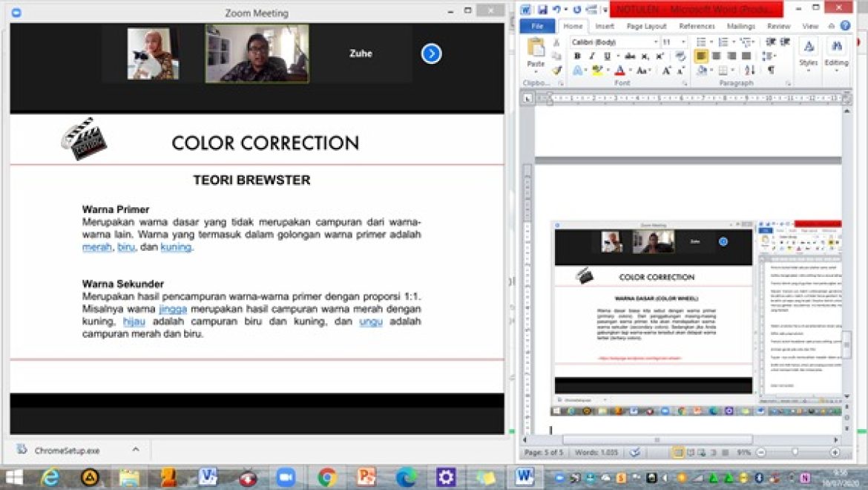This screenshot has width=868, height=490.
Task: Click the spelling check icon in the status bar
Action: coord(634,451)
